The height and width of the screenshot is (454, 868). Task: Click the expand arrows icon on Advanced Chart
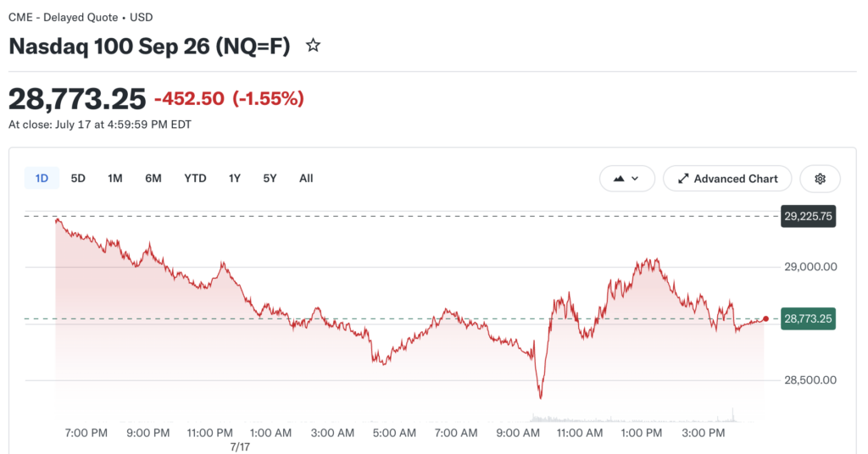pos(684,179)
